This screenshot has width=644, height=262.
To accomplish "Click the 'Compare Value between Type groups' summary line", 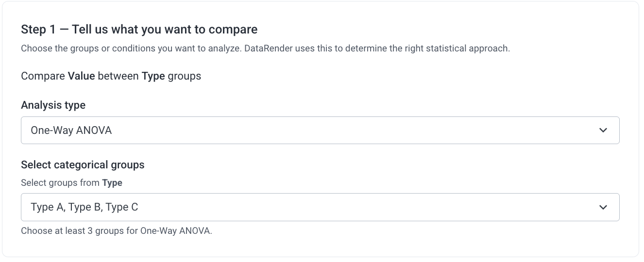I will [111, 76].
